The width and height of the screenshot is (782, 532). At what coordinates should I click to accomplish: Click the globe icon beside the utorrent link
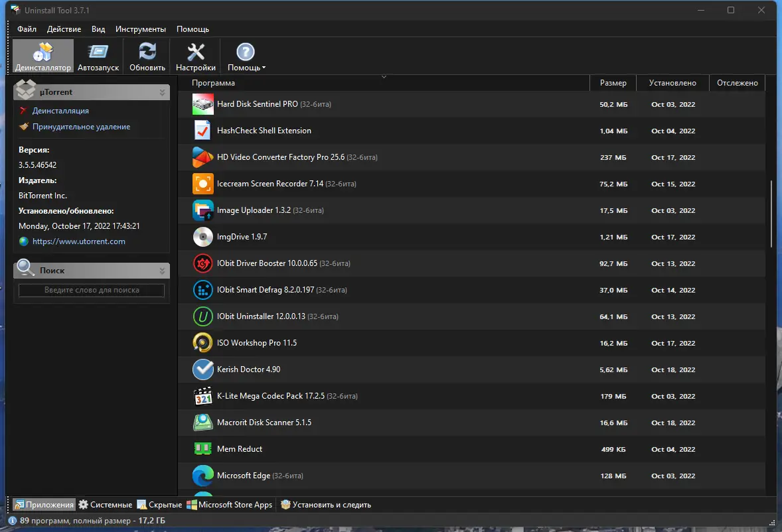(x=23, y=241)
